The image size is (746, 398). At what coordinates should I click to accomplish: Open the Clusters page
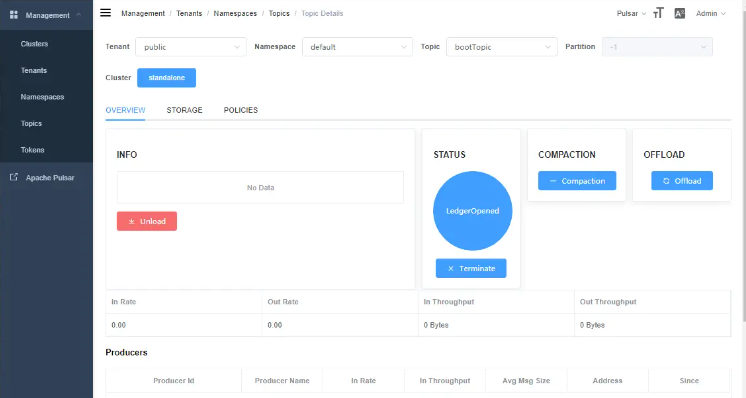(34, 44)
